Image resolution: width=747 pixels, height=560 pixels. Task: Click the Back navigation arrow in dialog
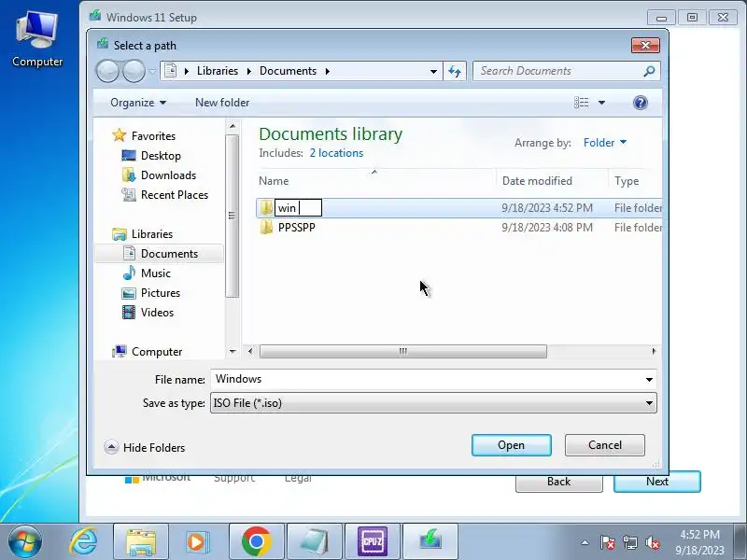click(107, 72)
